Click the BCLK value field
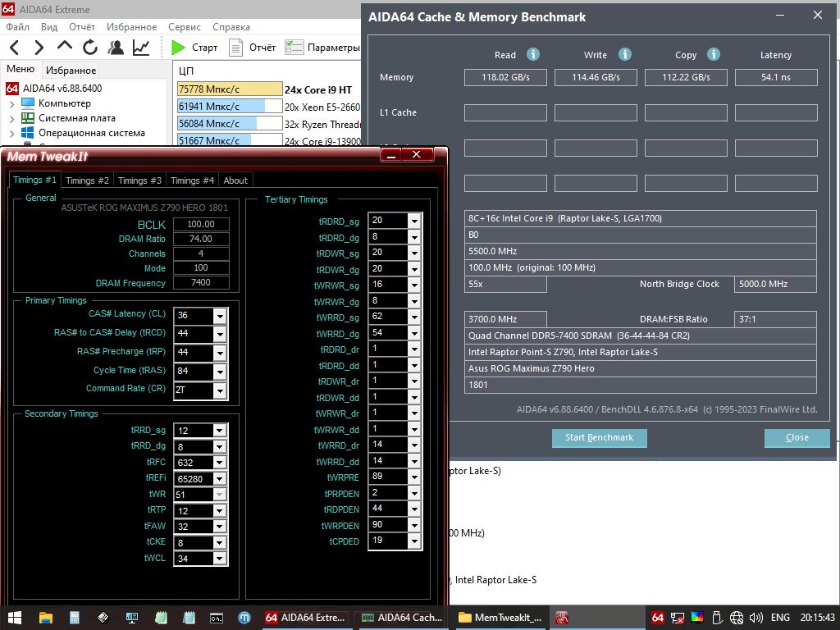840x630 pixels. coord(201,225)
